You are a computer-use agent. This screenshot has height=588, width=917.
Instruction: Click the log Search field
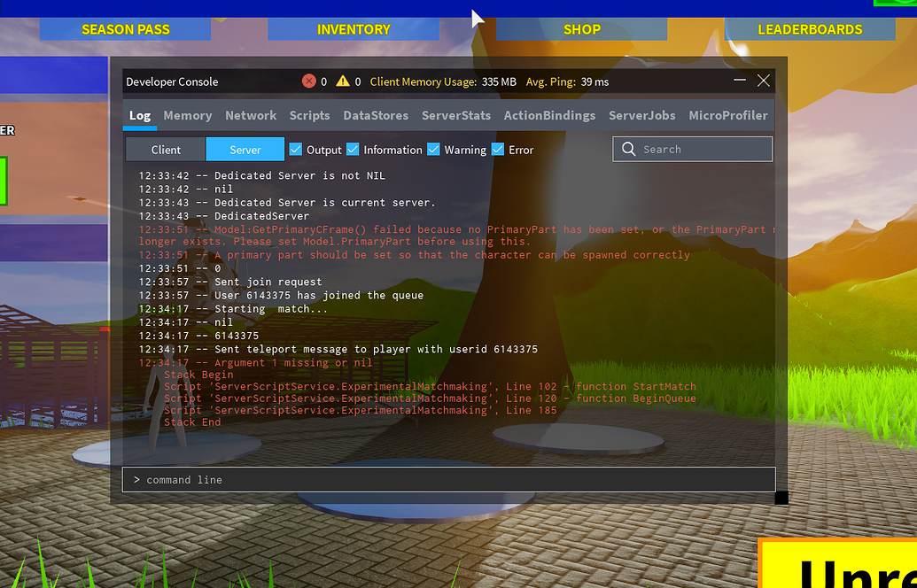coord(700,150)
